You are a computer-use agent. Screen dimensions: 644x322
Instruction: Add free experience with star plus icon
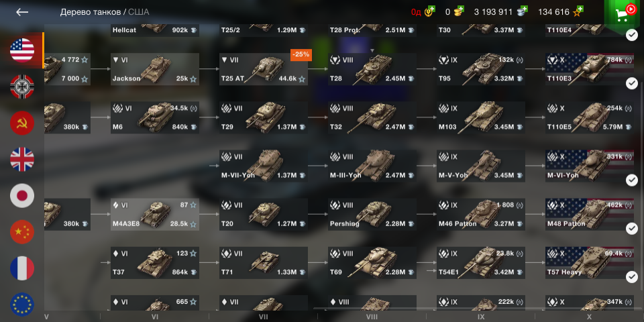pos(578,11)
